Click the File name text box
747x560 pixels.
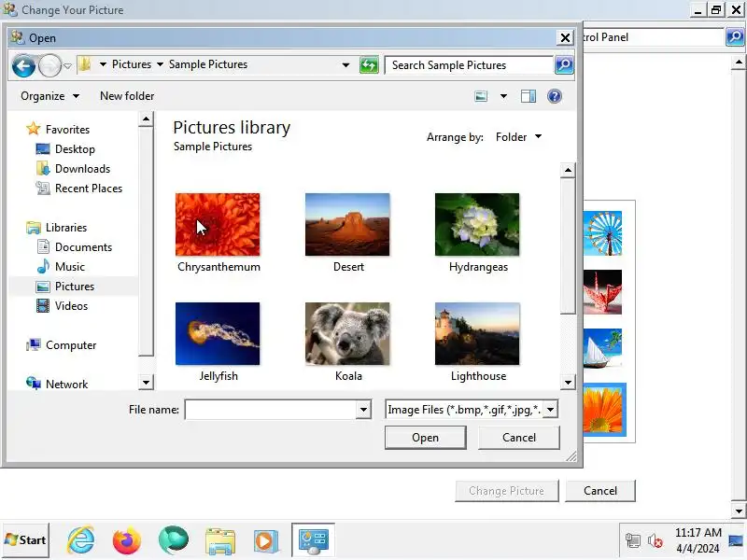coord(271,410)
